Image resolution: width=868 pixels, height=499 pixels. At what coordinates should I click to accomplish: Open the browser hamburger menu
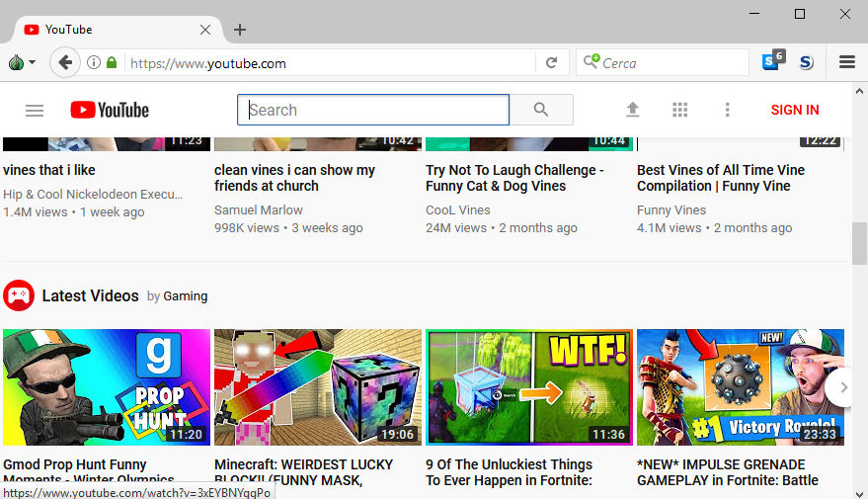pyautogui.click(x=847, y=62)
